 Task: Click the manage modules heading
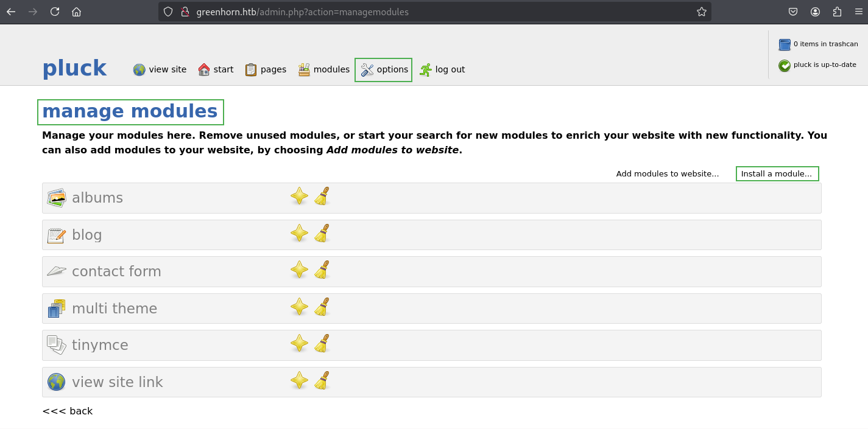pyautogui.click(x=130, y=112)
